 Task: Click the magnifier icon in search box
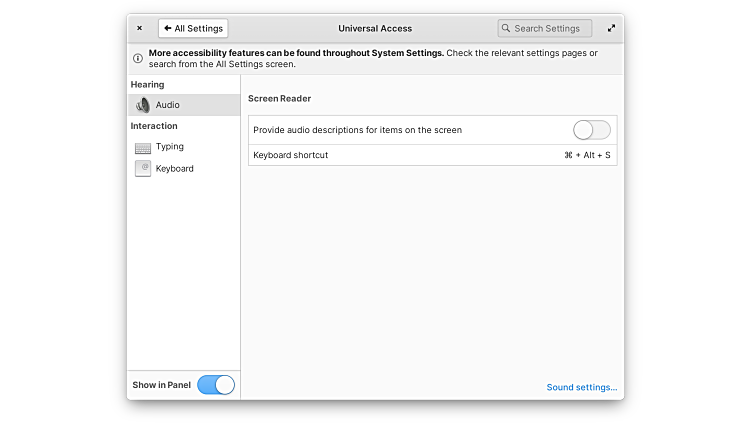coord(507,29)
